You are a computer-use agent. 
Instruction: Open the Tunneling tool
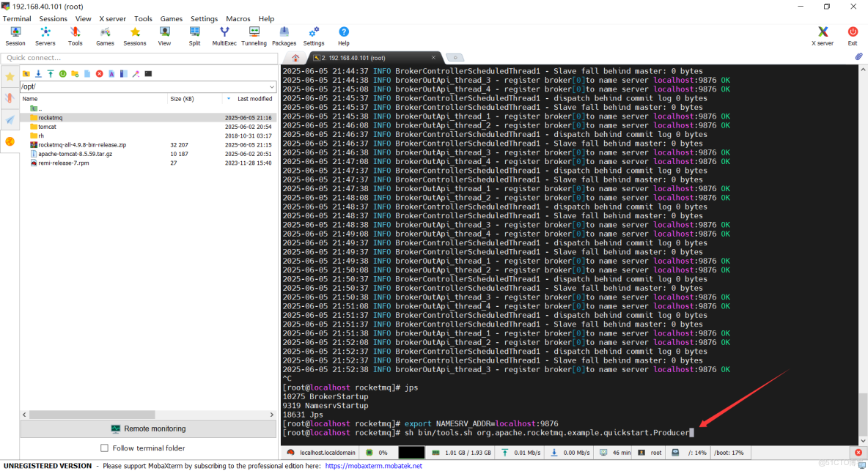point(254,34)
